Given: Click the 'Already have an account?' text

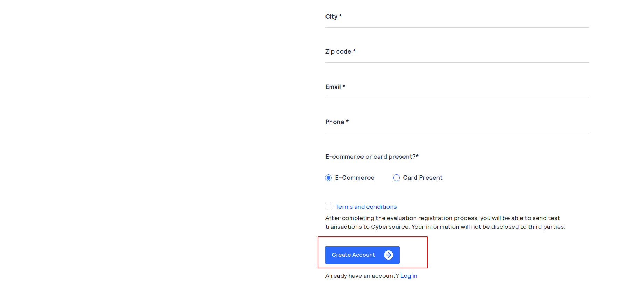Looking at the screenshot, I should coord(362,276).
